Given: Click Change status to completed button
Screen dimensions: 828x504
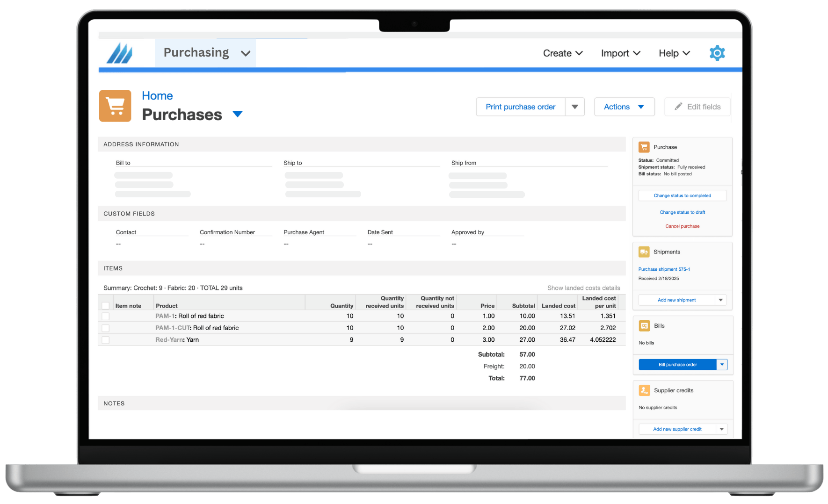Looking at the screenshot, I should pos(682,196).
